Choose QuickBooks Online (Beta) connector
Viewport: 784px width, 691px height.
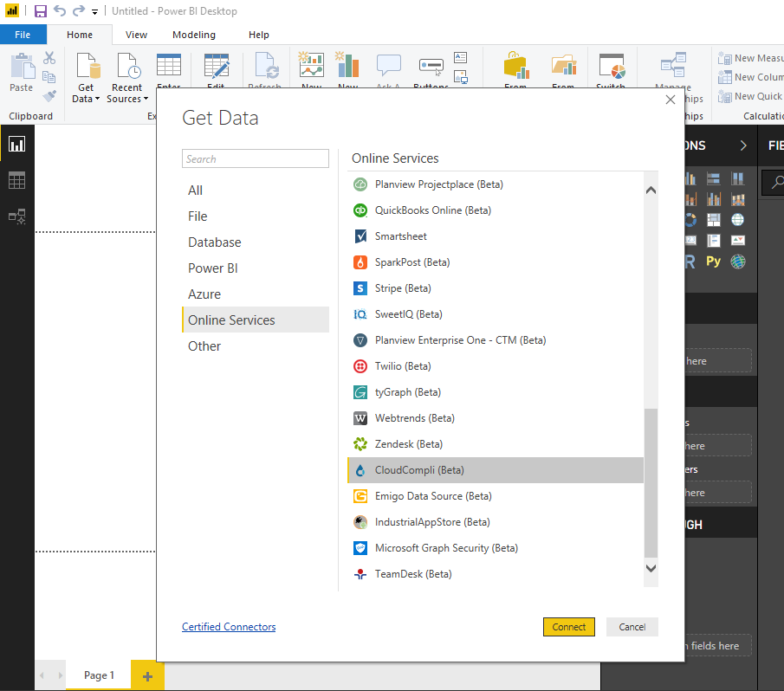pyautogui.click(x=496, y=210)
